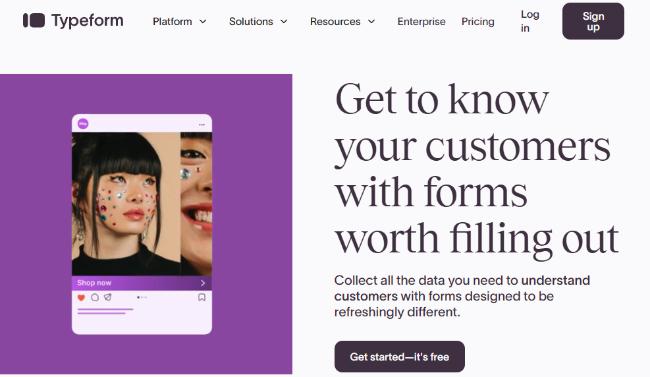Expand the Resources dropdown chevron
The image size is (650, 377).
tap(371, 21)
